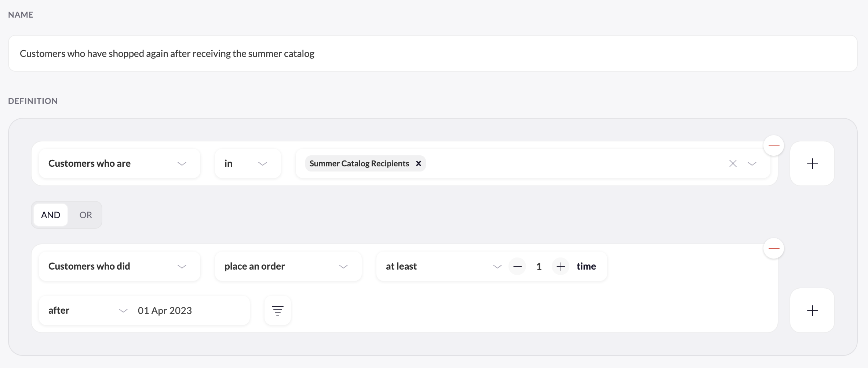Change the place an order event dropdown
This screenshot has height=368, width=868.
(288, 266)
